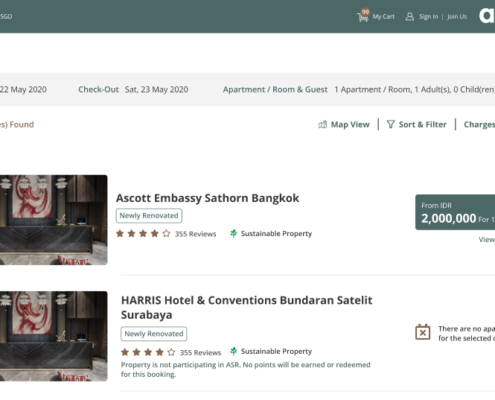The height and width of the screenshot is (400, 495).
Task: Open the My Cart shopping cart icon
Action: pos(363,15)
